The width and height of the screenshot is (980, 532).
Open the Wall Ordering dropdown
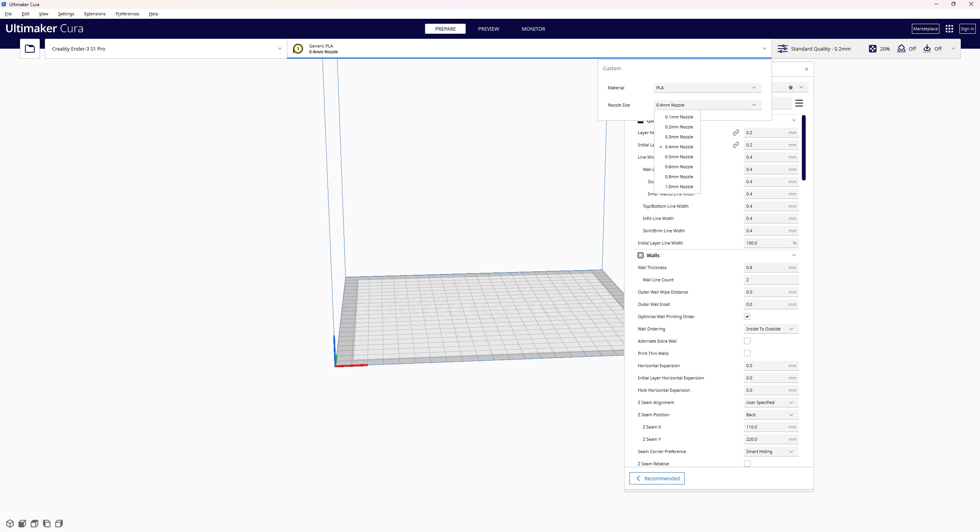click(x=771, y=329)
